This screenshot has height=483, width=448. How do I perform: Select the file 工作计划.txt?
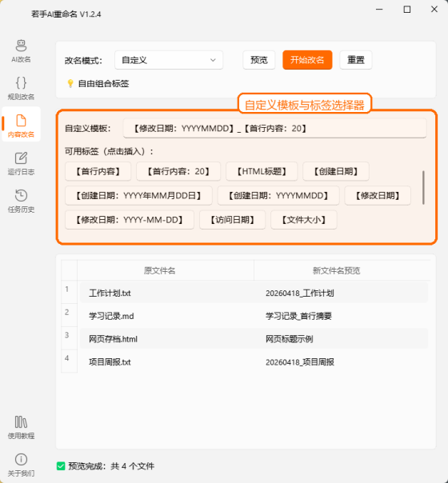coord(110,293)
